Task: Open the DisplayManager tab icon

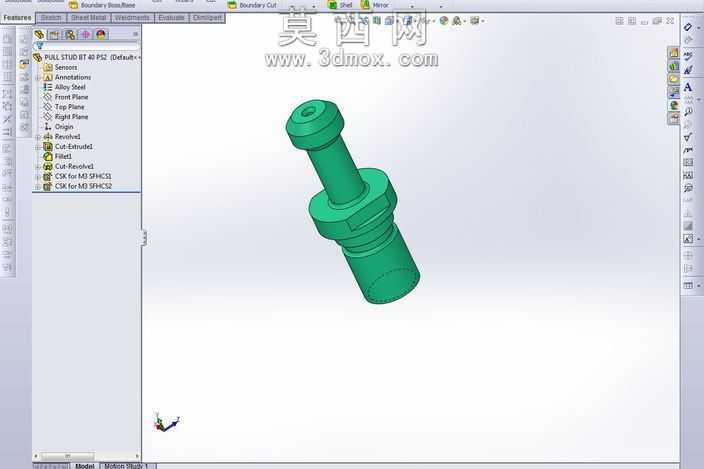Action: (x=101, y=35)
